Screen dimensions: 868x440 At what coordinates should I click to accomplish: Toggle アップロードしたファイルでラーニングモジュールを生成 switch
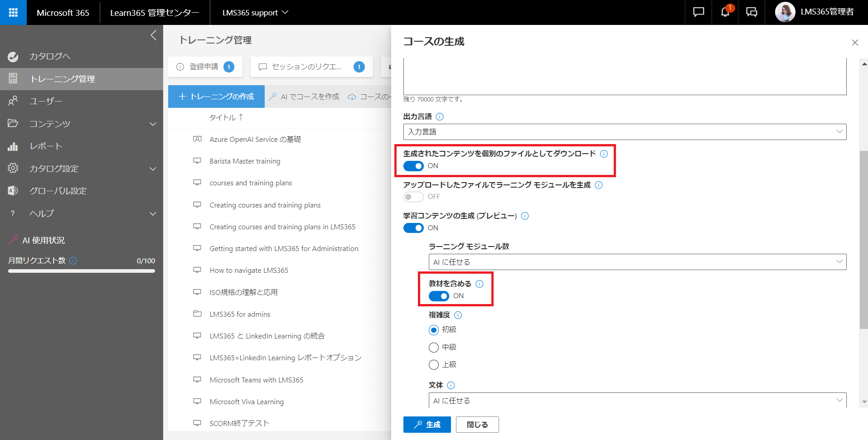[413, 197]
